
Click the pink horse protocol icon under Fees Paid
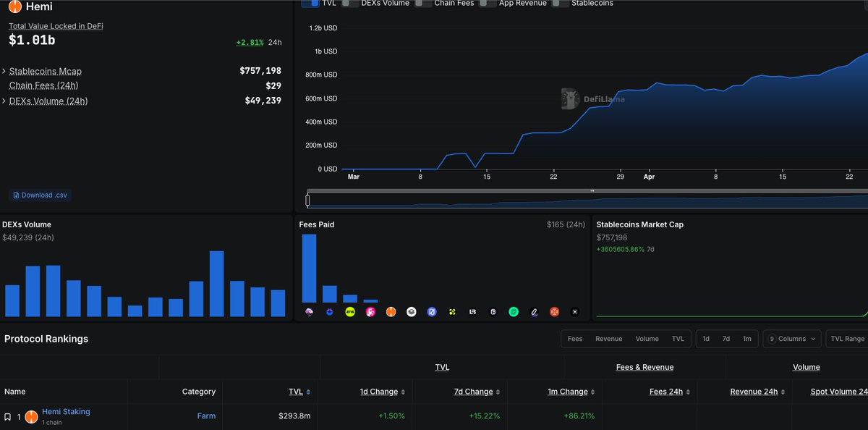[370, 311]
